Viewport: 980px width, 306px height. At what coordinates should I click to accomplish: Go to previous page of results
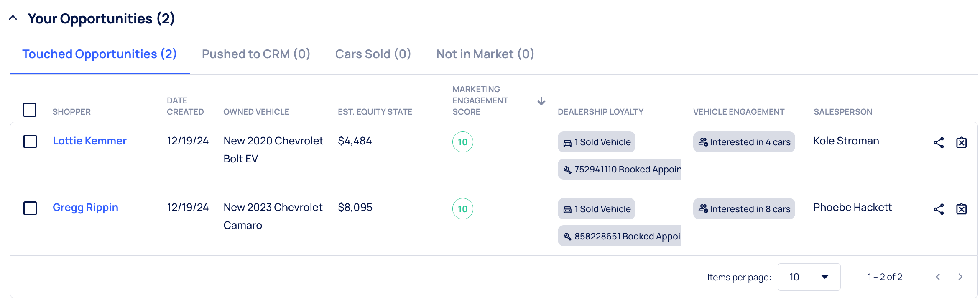tap(938, 277)
